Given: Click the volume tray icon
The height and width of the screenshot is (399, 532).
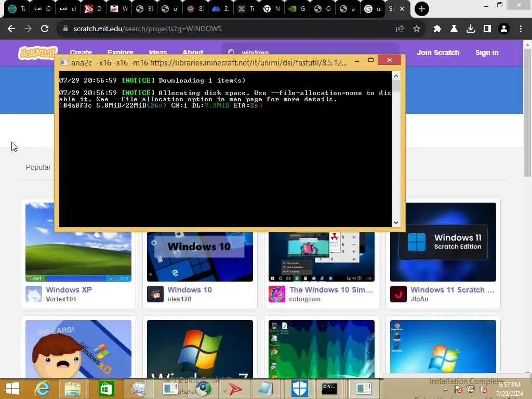Looking at the screenshot, I should click(483, 390).
